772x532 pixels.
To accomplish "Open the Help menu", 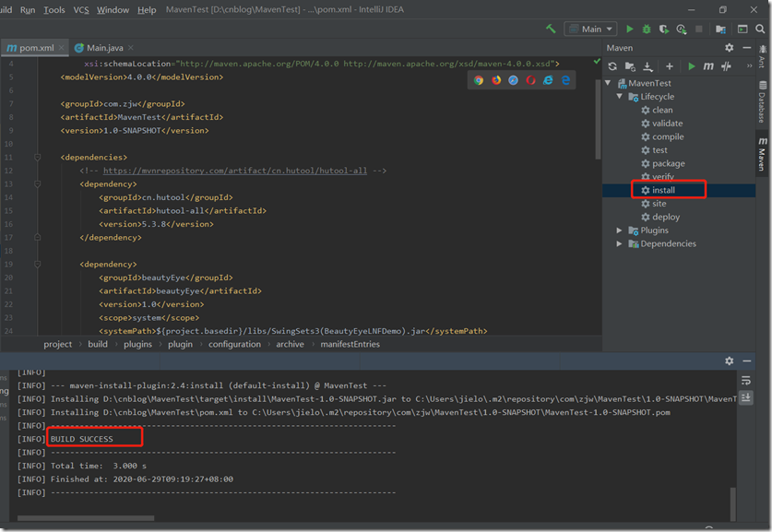I will tap(147, 10).
